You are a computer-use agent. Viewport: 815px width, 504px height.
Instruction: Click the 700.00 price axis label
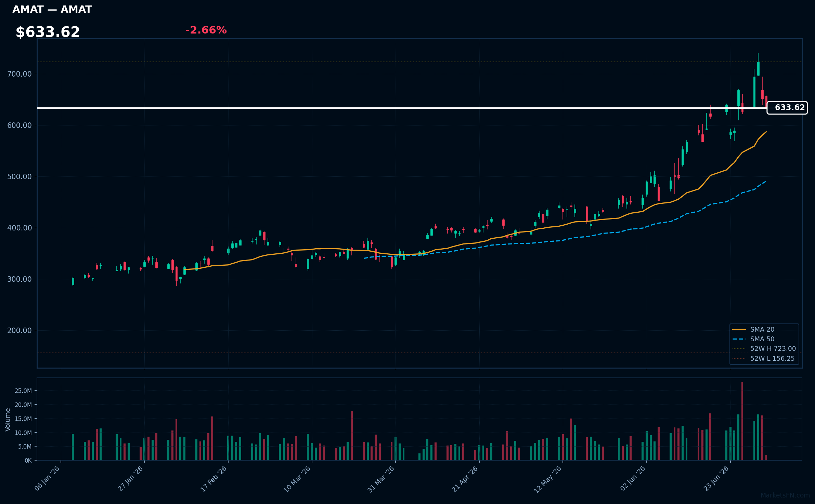coord(20,74)
